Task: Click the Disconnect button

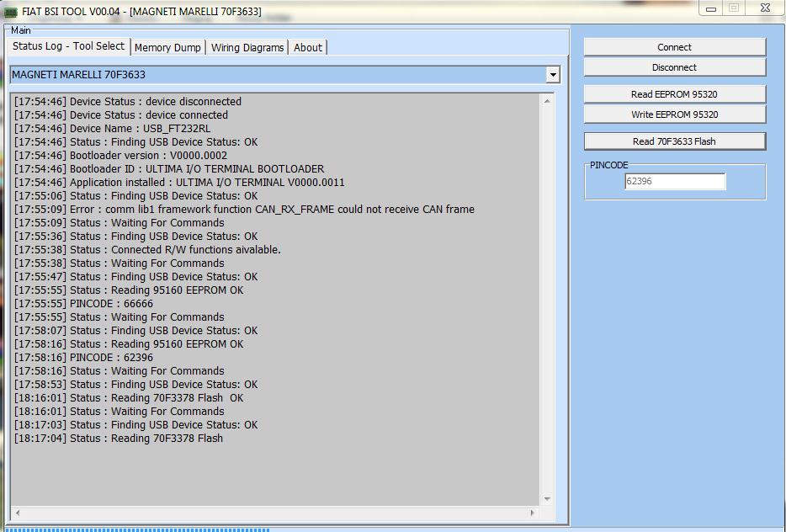Action: coord(675,67)
